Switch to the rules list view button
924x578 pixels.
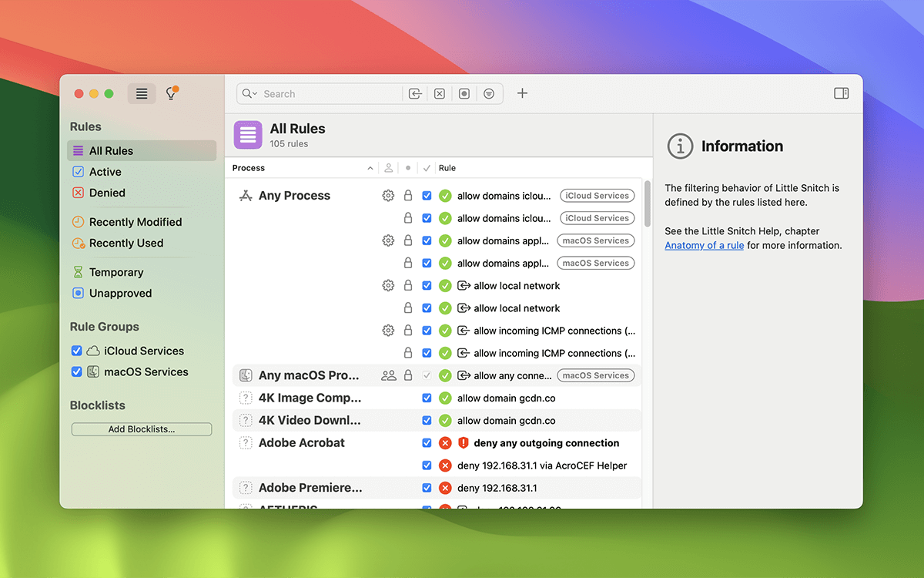tap(142, 94)
